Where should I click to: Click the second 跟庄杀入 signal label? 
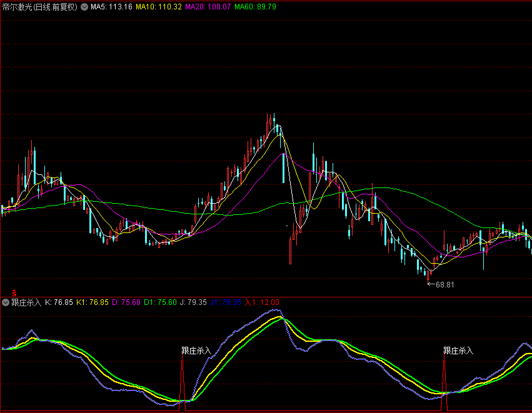pyautogui.click(x=458, y=351)
